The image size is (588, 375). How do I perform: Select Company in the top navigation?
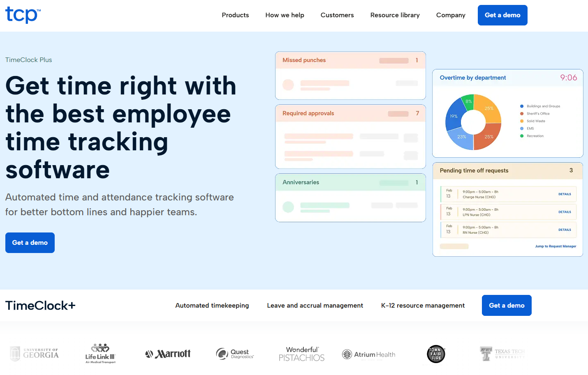[451, 15]
